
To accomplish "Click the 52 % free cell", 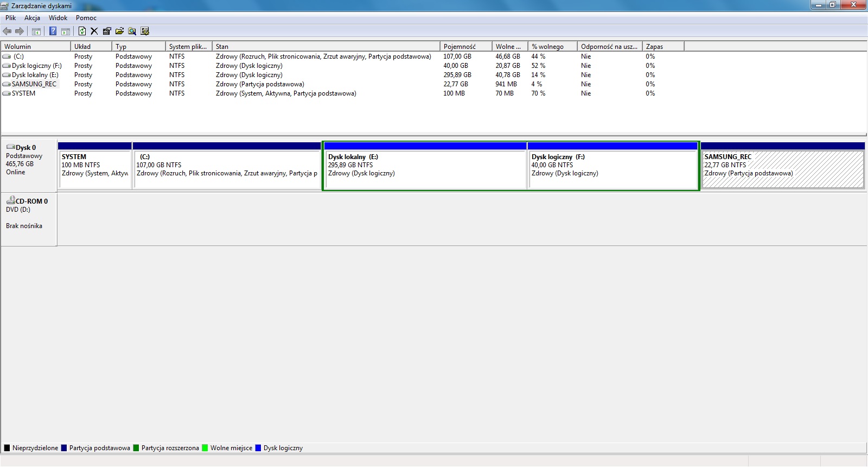I will click(x=538, y=66).
